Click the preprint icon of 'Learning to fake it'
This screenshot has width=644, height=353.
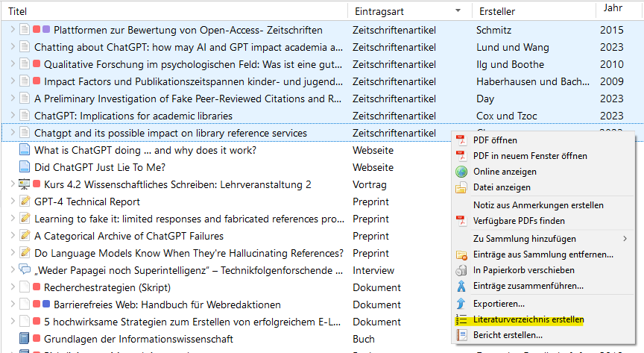coord(25,219)
